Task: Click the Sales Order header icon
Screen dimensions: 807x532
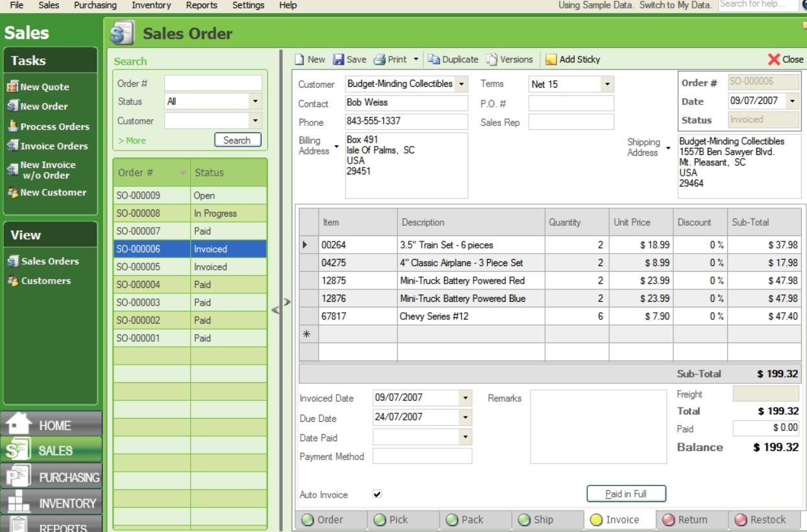Action: pos(121,32)
